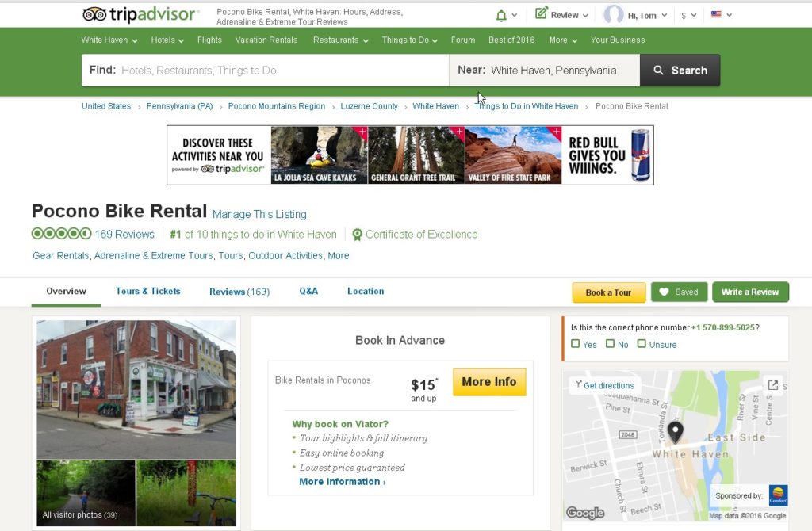This screenshot has width=812, height=531.
Task: Open the Flights menu item
Action: click(209, 40)
